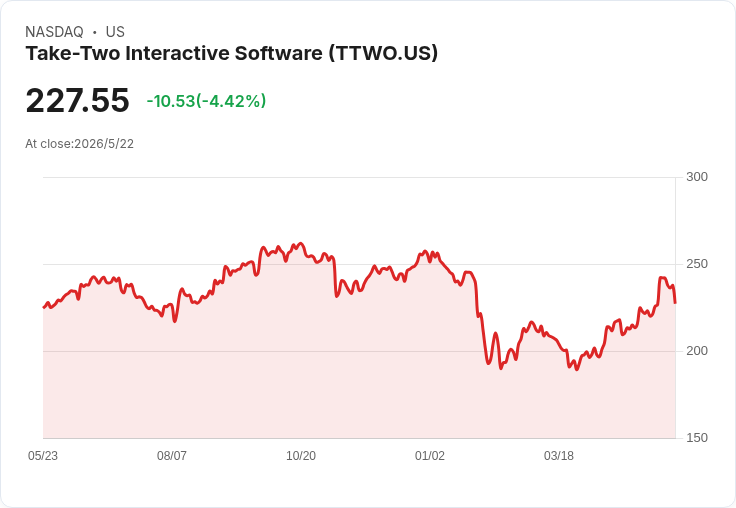The height and width of the screenshot is (508, 736).
Task: Select the 03/18 date on the x-axis
Action: click(559, 455)
